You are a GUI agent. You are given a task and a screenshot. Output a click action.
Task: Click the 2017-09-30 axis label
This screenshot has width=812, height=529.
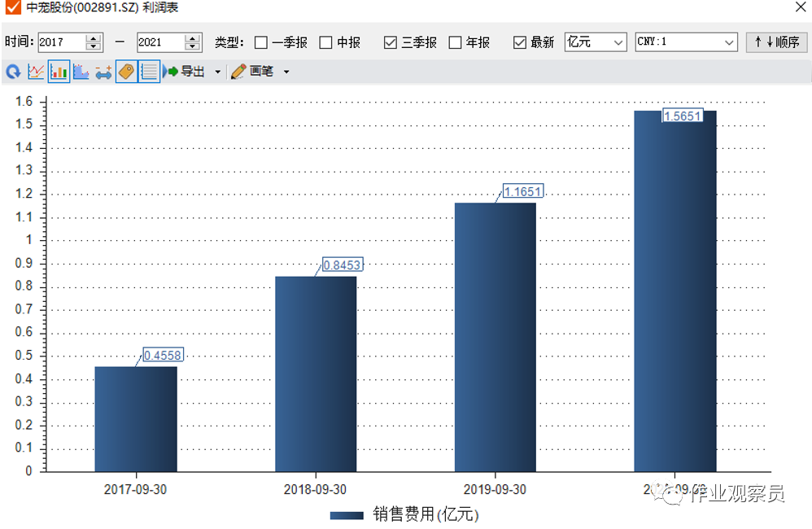135,489
